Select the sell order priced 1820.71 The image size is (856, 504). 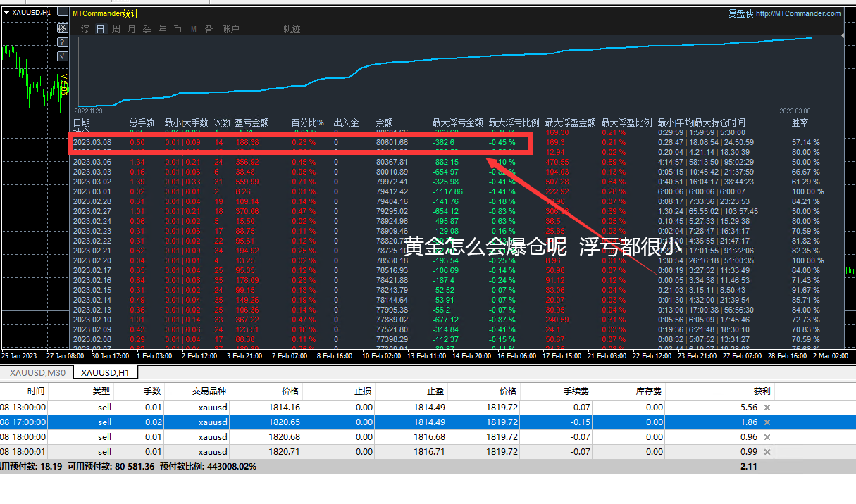coord(428,452)
